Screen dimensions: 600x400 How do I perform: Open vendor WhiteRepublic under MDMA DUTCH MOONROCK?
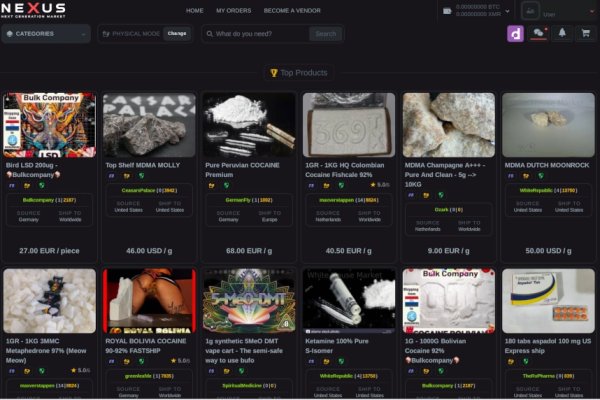click(x=536, y=190)
